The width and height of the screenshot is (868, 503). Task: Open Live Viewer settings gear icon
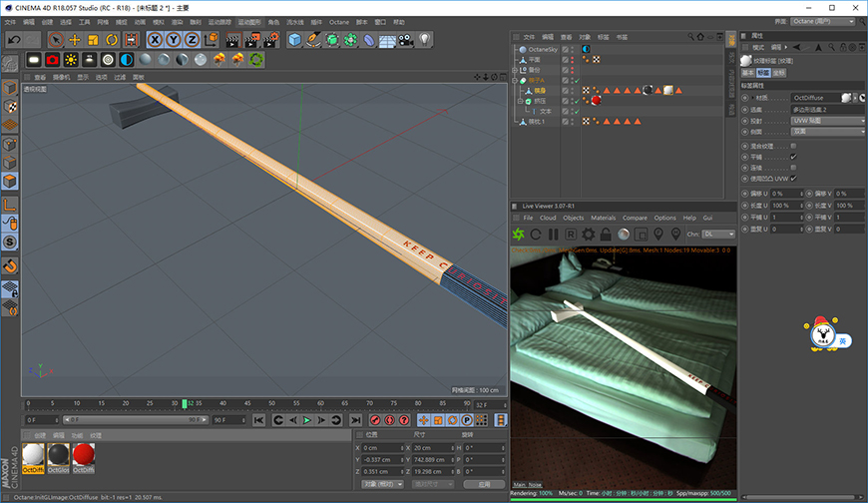[588, 235]
